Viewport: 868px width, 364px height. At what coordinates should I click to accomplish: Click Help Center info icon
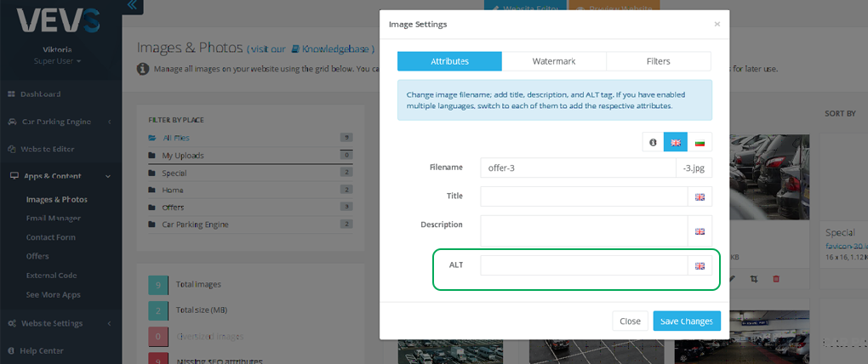[12, 350]
